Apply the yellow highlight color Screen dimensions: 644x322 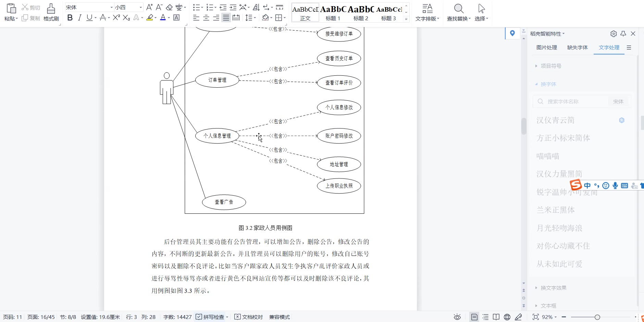150,18
